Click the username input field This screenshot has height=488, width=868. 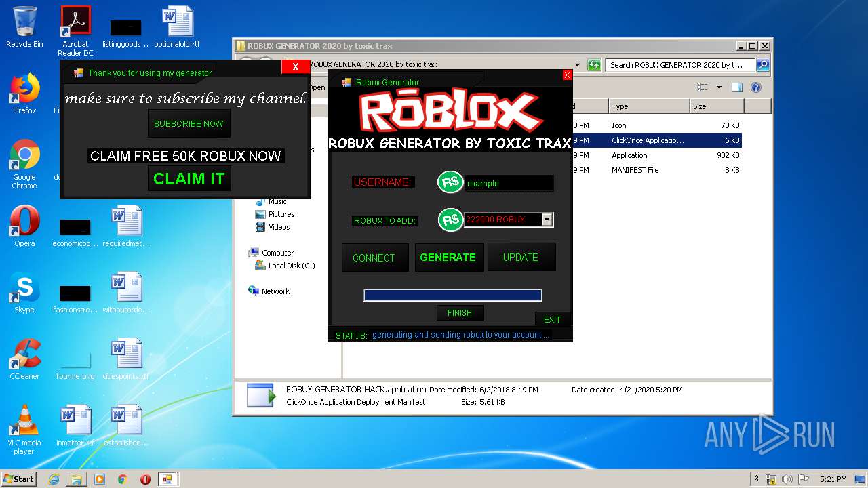click(509, 183)
